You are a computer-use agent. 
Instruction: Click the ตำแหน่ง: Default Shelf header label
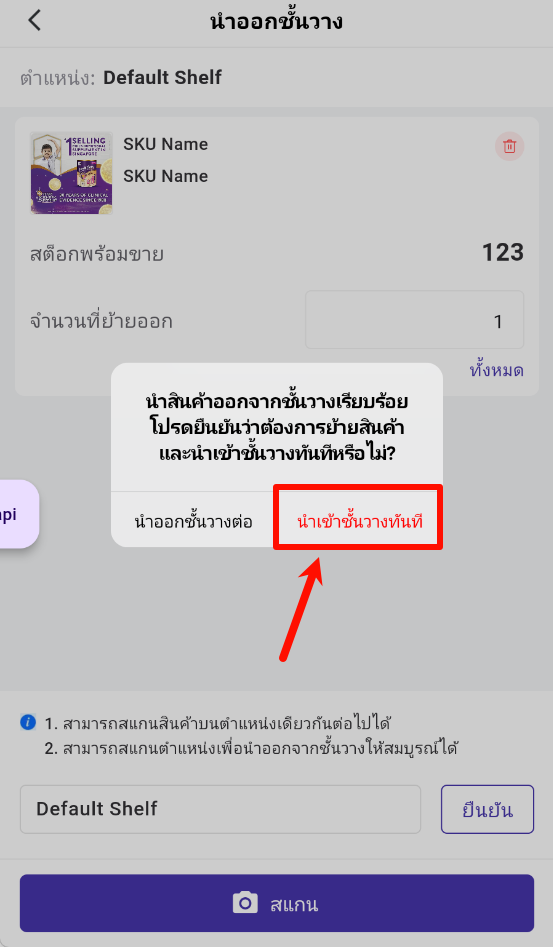point(121,77)
